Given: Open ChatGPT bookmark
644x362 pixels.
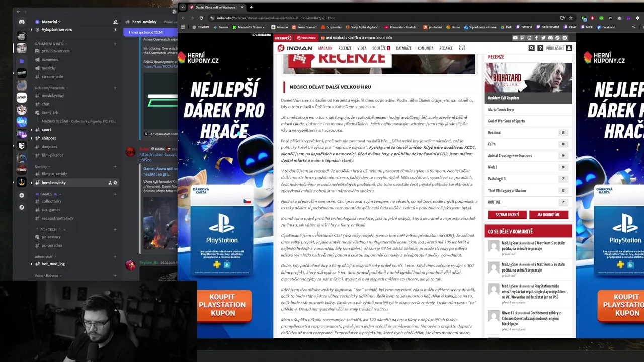Looking at the screenshot, I should tap(200, 27).
